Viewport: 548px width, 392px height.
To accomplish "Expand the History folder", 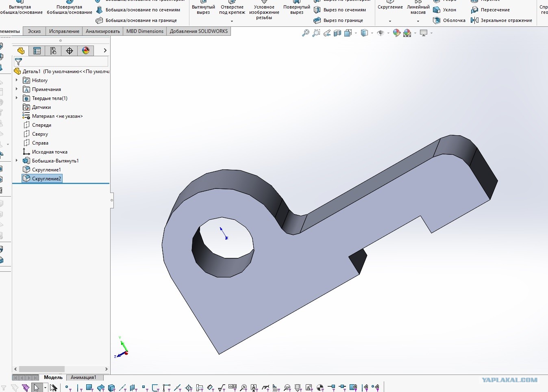I will [17, 80].
